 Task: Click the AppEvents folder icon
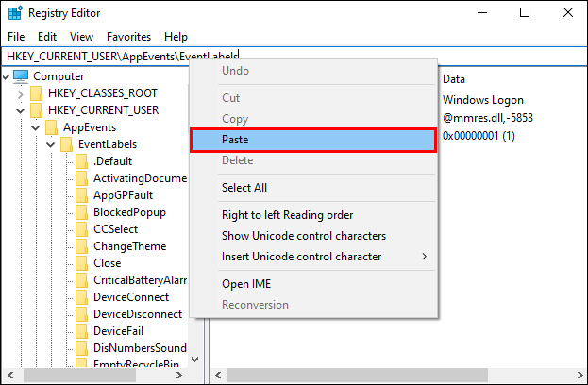click(51, 127)
